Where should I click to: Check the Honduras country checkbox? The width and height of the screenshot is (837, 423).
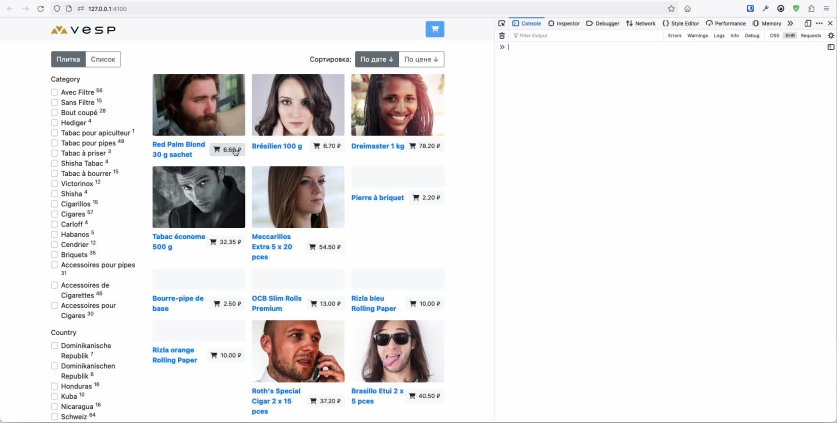click(54, 387)
